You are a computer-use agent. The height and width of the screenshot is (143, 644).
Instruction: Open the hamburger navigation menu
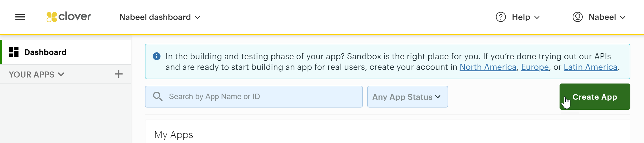(x=20, y=17)
